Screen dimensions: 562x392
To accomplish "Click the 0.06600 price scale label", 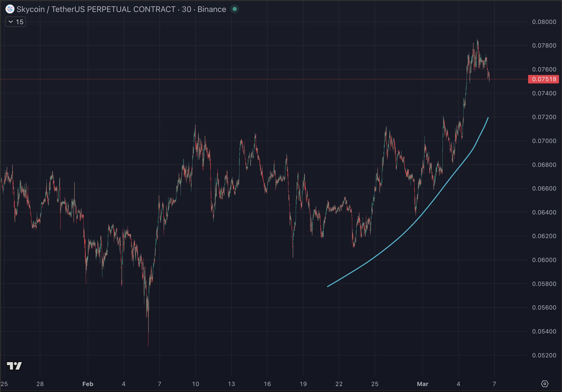I will pos(544,188).
